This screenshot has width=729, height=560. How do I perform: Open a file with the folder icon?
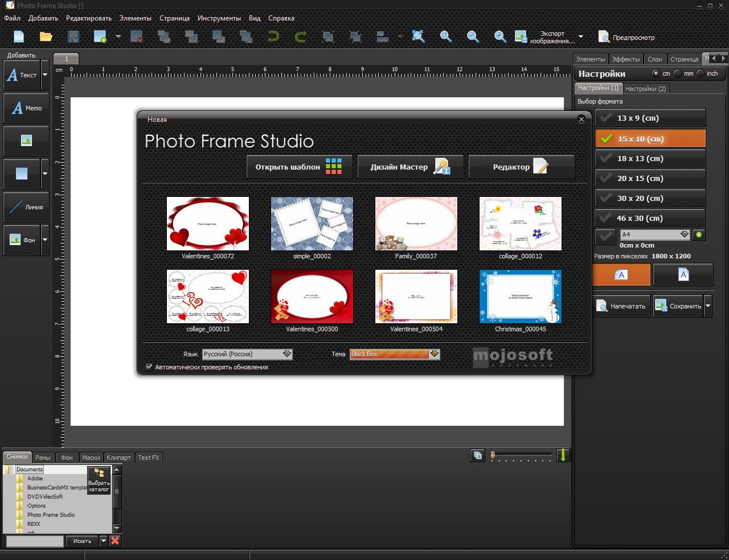[x=46, y=36]
